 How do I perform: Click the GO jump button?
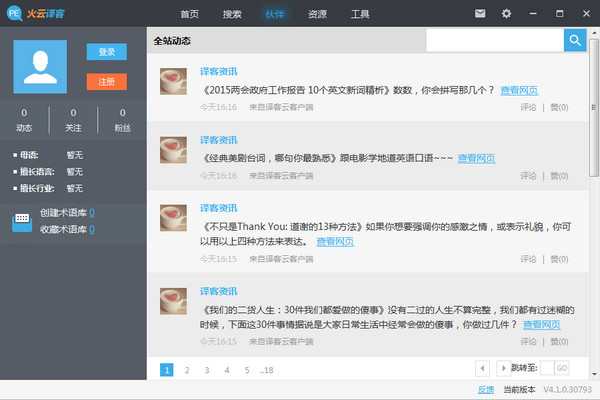coord(562,368)
